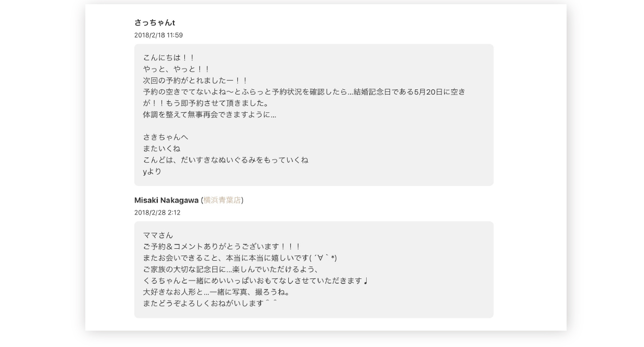Click the ママさん salutation in the reply
Viewport: 644px width, 347px height.
pyautogui.click(x=158, y=235)
